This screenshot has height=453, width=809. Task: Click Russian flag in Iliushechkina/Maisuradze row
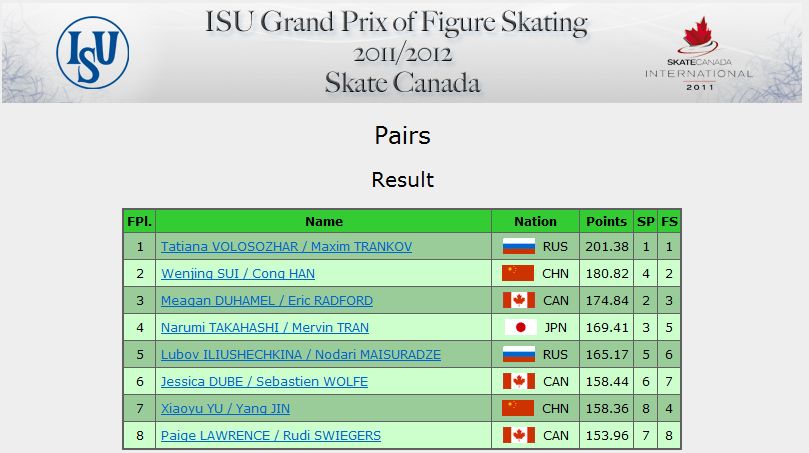[519, 354]
